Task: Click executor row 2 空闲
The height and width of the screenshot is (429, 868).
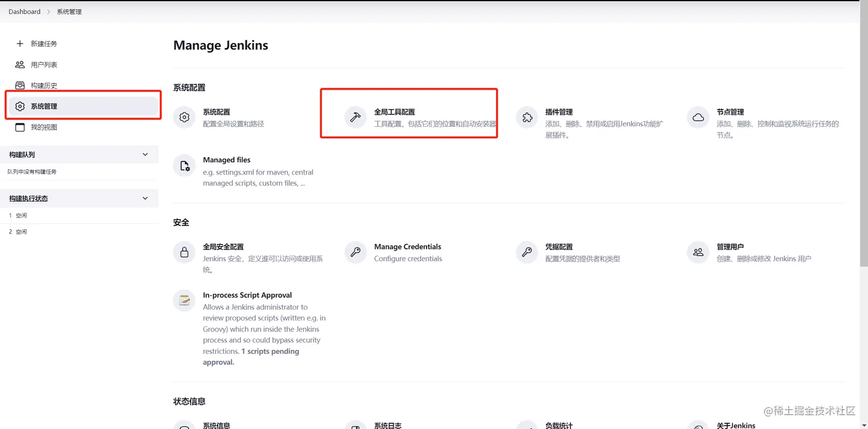Action: point(18,232)
